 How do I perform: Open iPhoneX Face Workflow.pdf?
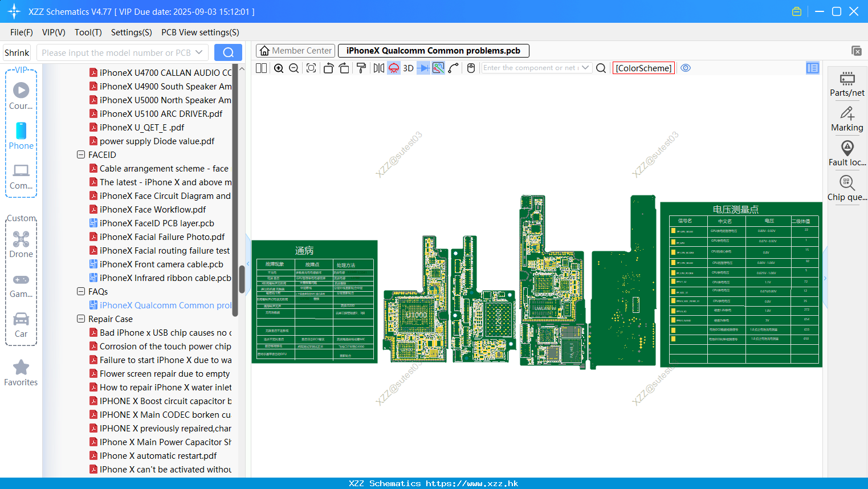click(153, 209)
